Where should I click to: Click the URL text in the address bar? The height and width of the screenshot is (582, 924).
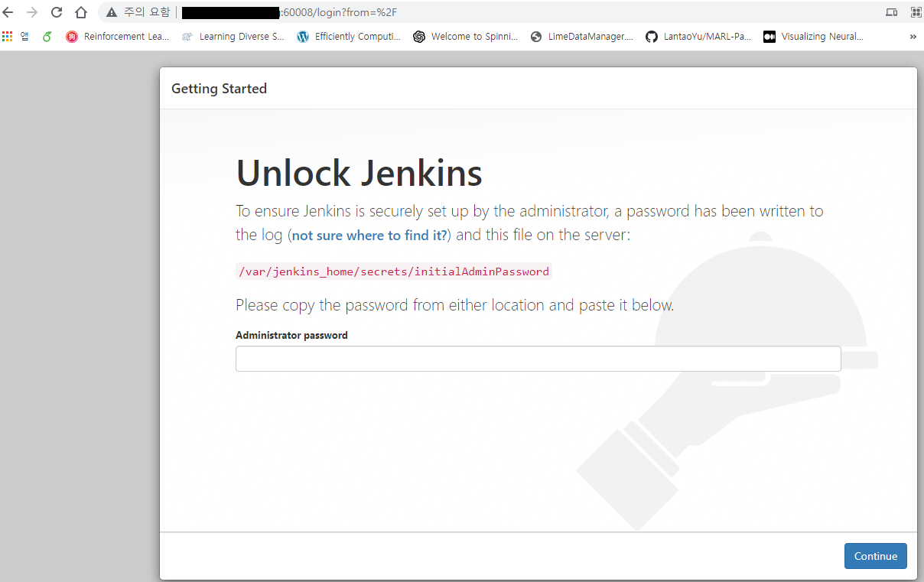tap(340, 12)
